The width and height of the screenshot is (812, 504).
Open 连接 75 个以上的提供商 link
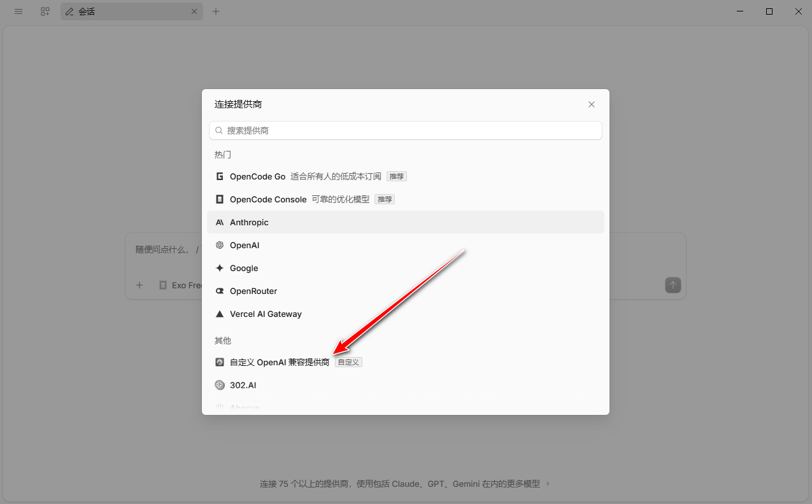point(405,484)
